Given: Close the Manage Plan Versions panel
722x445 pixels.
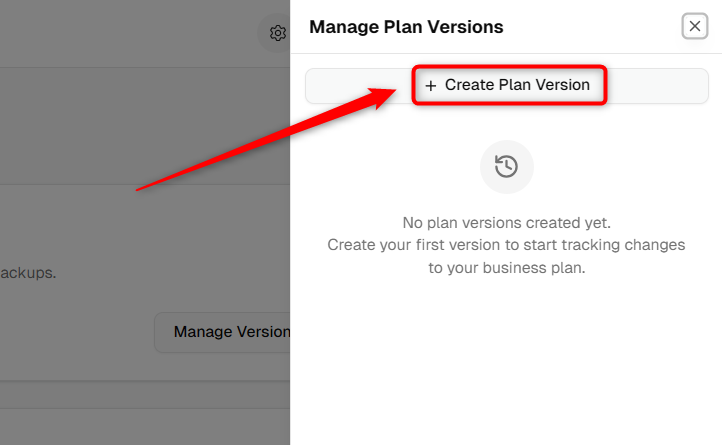Looking at the screenshot, I should tap(694, 26).
